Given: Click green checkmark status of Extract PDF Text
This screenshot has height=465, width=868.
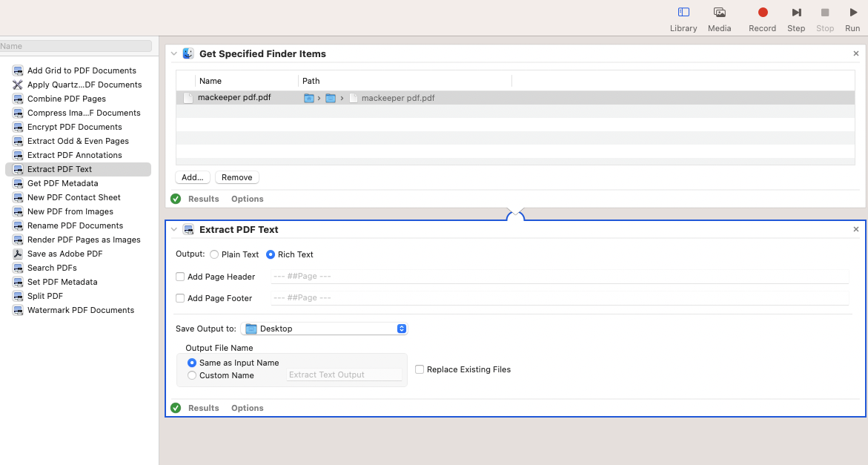Looking at the screenshot, I should pos(176,408).
